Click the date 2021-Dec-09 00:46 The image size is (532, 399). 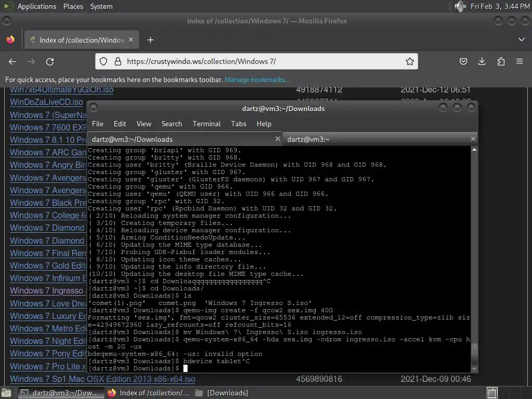coord(436,379)
